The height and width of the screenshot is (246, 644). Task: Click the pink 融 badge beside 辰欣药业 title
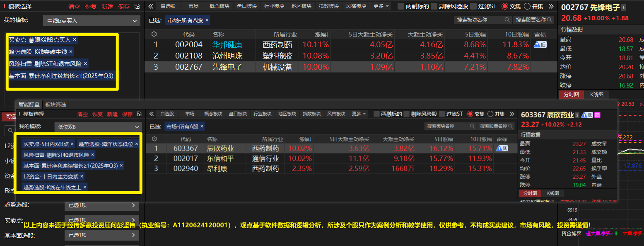(597, 115)
